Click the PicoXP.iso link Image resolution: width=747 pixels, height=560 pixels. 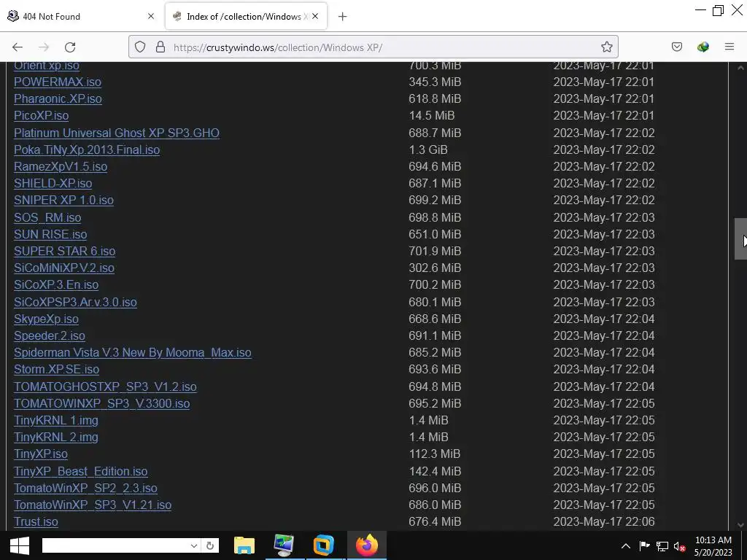point(41,115)
